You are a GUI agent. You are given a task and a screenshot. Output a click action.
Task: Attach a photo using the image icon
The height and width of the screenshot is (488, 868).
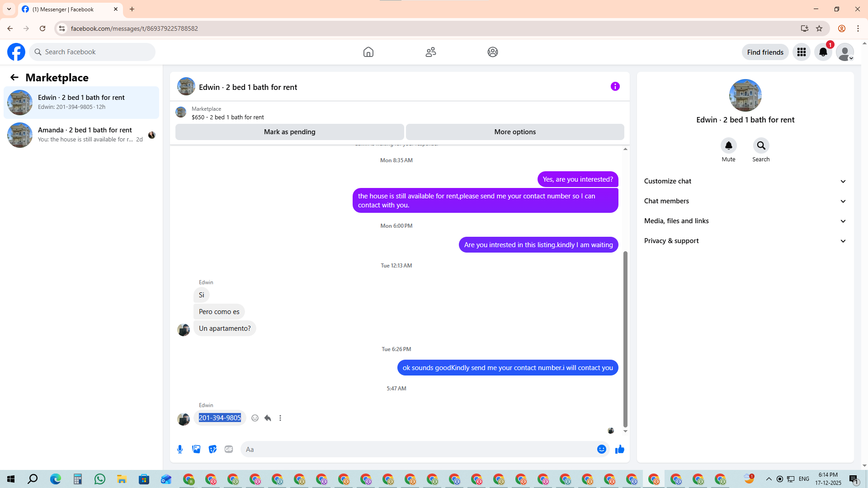click(x=196, y=449)
